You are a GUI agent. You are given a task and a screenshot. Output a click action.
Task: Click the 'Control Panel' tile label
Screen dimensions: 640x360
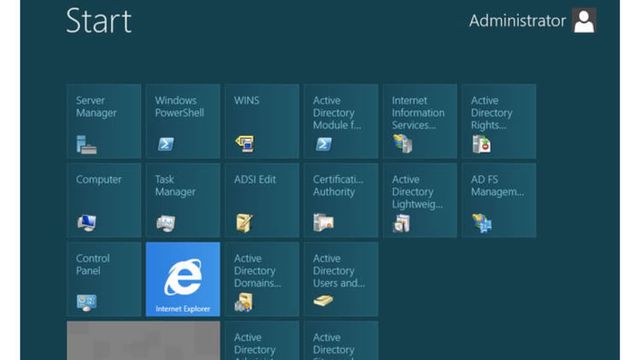(x=93, y=264)
